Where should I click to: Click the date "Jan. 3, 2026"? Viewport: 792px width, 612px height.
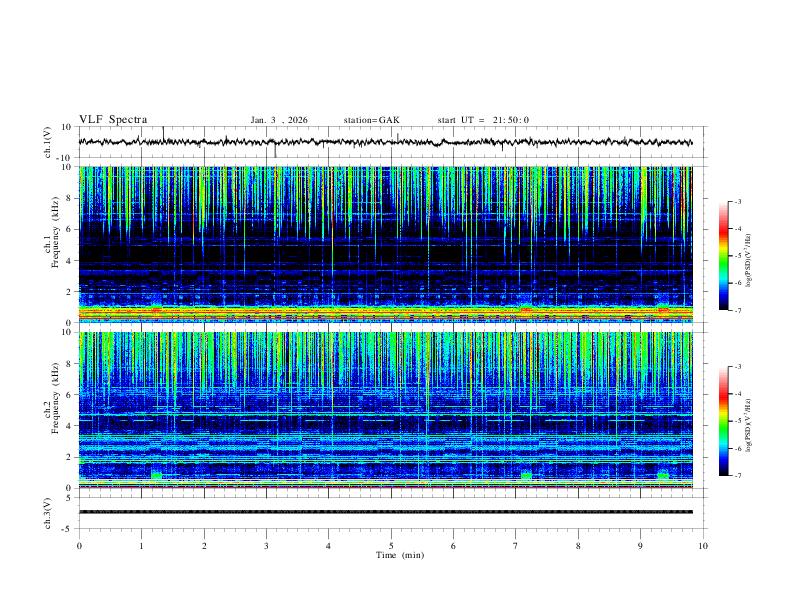(279, 120)
